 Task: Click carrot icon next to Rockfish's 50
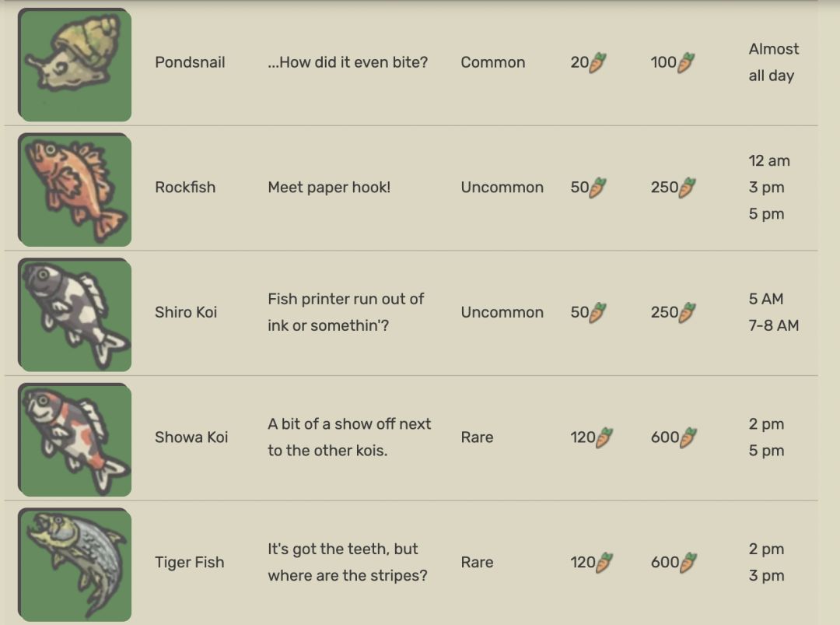[597, 188]
